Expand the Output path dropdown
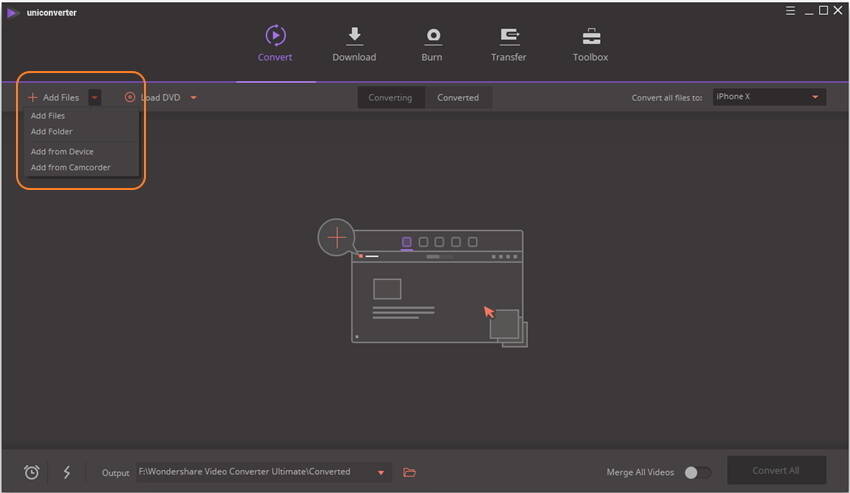The height and width of the screenshot is (493, 850). coord(381,473)
